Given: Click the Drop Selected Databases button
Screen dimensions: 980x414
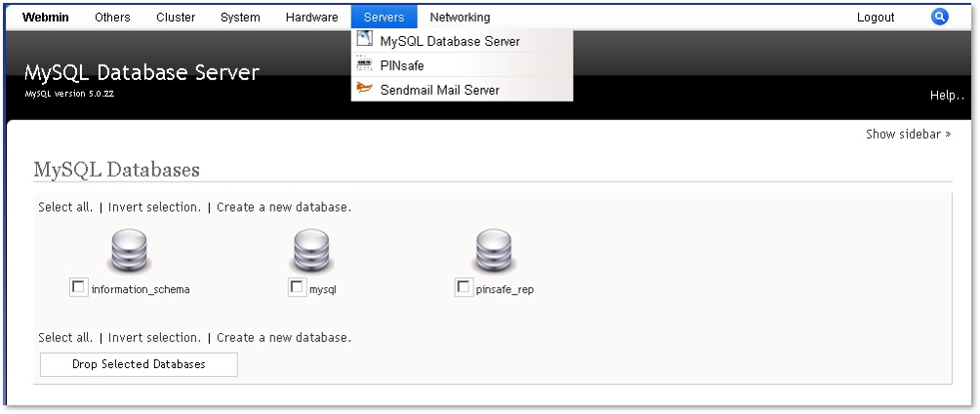Looking at the screenshot, I should 139,364.
